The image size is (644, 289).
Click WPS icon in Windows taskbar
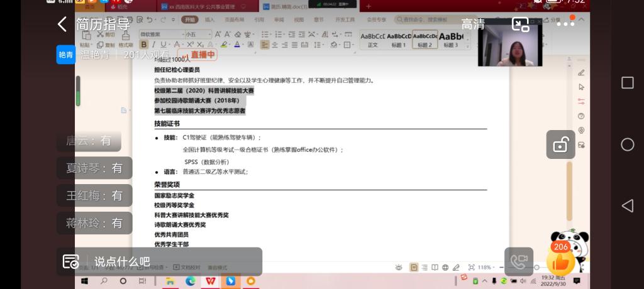(209, 281)
